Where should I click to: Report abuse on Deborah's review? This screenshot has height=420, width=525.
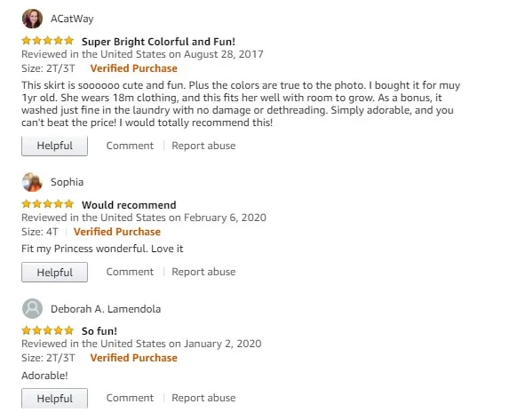pyautogui.click(x=203, y=398)
